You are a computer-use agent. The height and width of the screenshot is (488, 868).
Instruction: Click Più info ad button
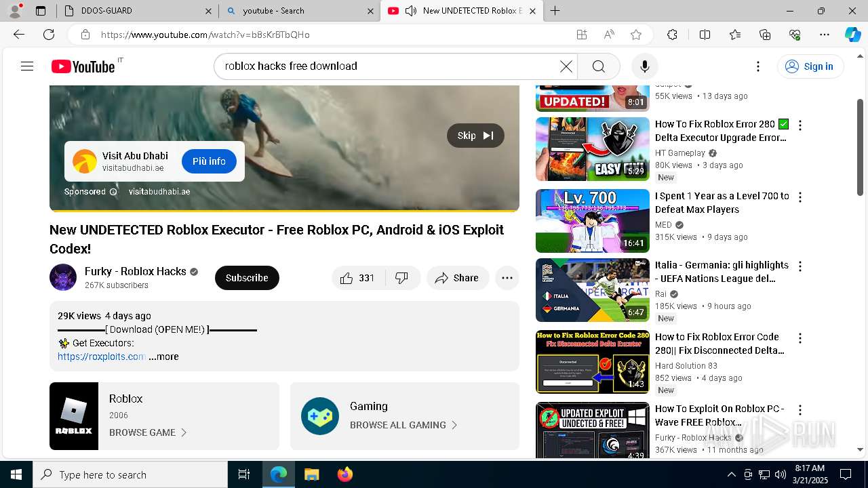click(x=209, y=161)
